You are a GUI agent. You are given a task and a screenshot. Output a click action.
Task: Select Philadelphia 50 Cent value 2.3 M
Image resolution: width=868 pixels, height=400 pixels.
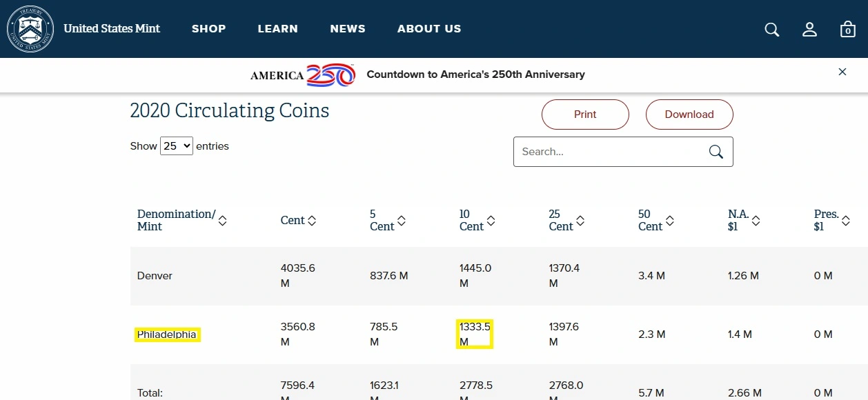(651, 334)
